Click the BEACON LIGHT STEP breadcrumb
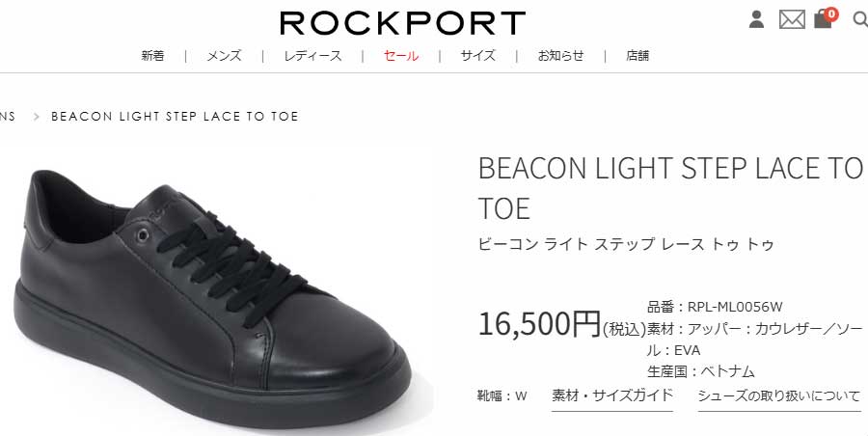 pyautogui.click(x=175, y=117)
